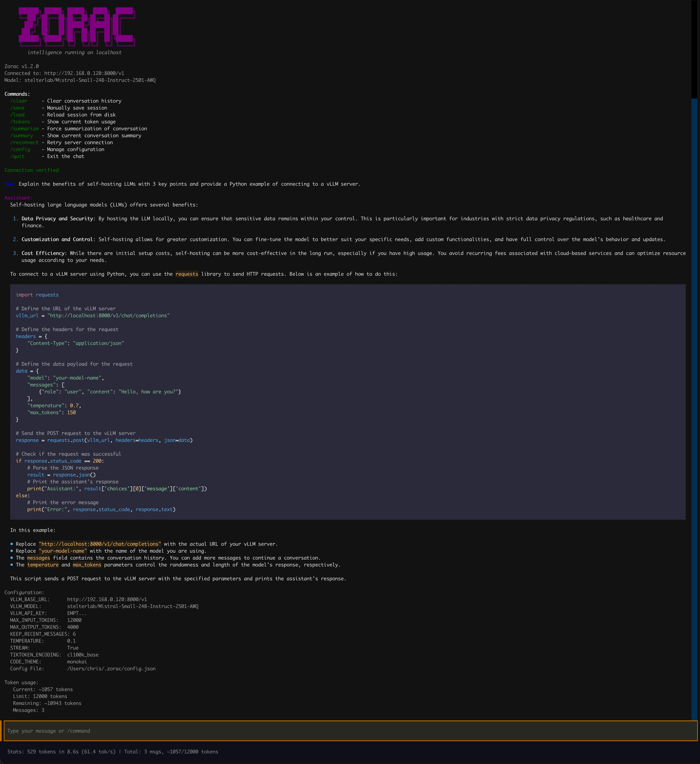
Task: Click the 'You:' prompt label
Action: click(10, 184)
